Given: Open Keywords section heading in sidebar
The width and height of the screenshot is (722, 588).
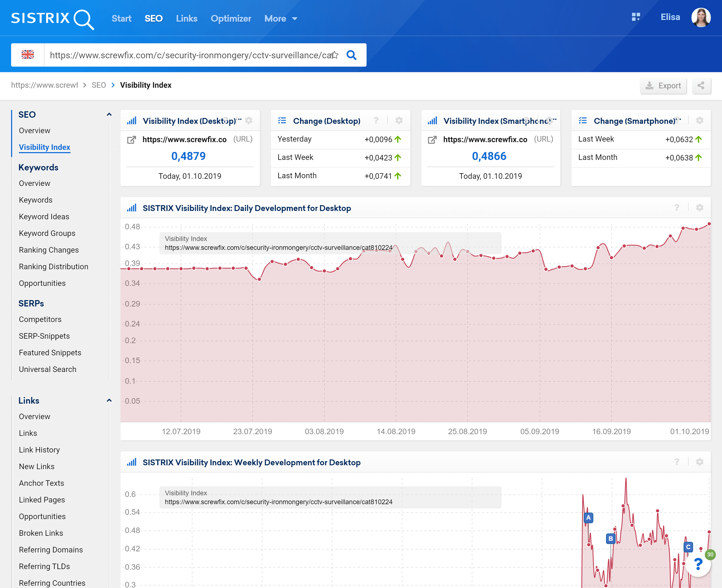Looking at the screenshot, I should [38, 167].
